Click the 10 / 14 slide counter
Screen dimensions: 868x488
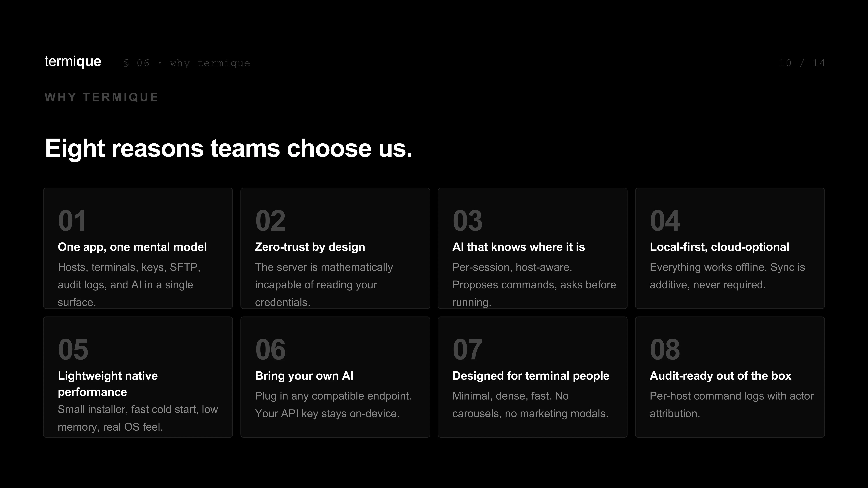(802, 63)
